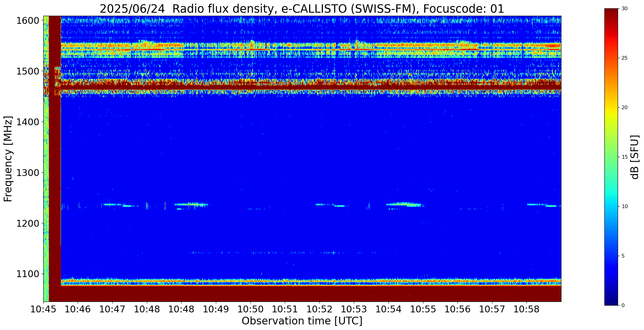
Task: Click the 'dB [SFU]' colorbar label
Action: 635,157
